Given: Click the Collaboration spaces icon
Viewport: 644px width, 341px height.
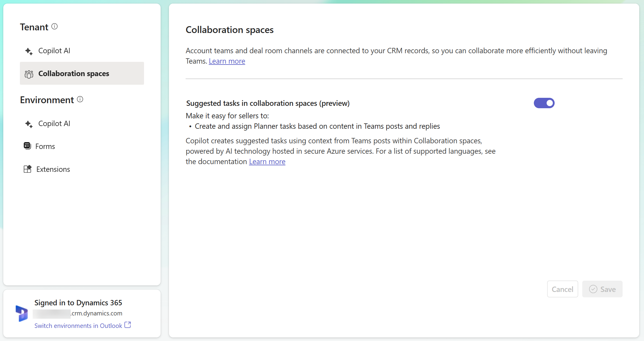Looking at the screenshot, I should click(x=29, y=73).
